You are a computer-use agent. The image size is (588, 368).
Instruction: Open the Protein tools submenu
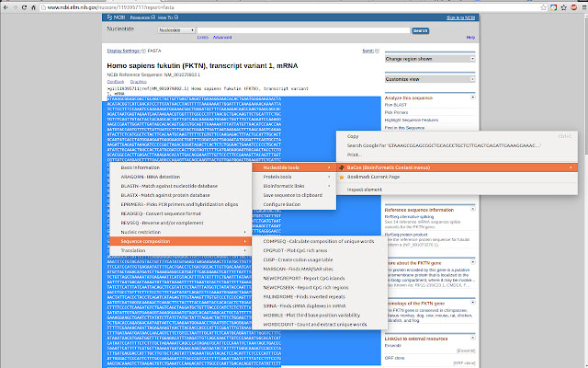(x=294, y=177)
